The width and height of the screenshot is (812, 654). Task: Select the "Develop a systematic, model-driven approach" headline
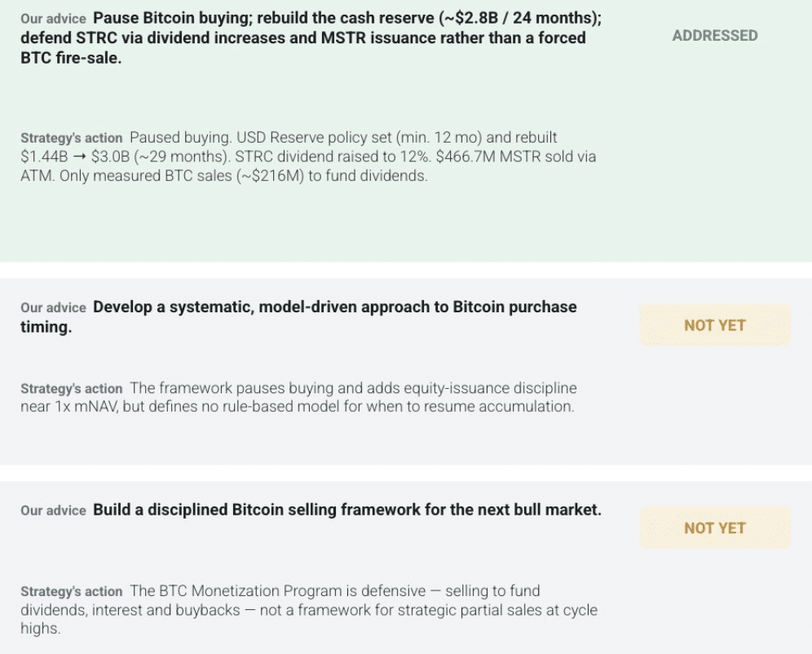[299, 316]
